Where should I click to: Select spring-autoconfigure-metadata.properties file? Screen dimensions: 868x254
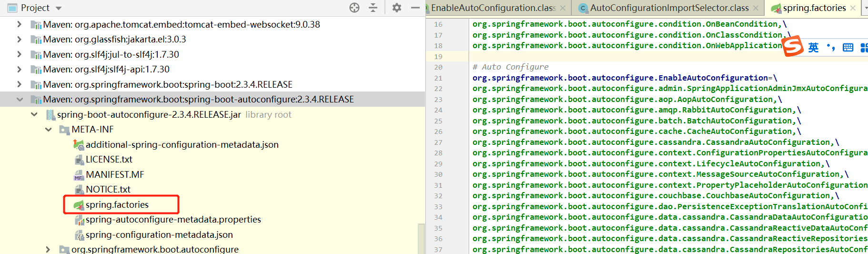coord(173,219)
